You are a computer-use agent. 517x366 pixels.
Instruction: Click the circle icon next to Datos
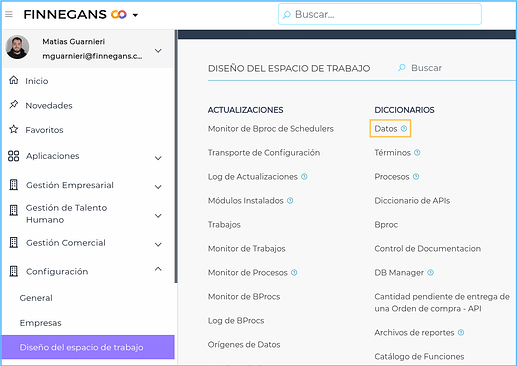pos(404,129)
